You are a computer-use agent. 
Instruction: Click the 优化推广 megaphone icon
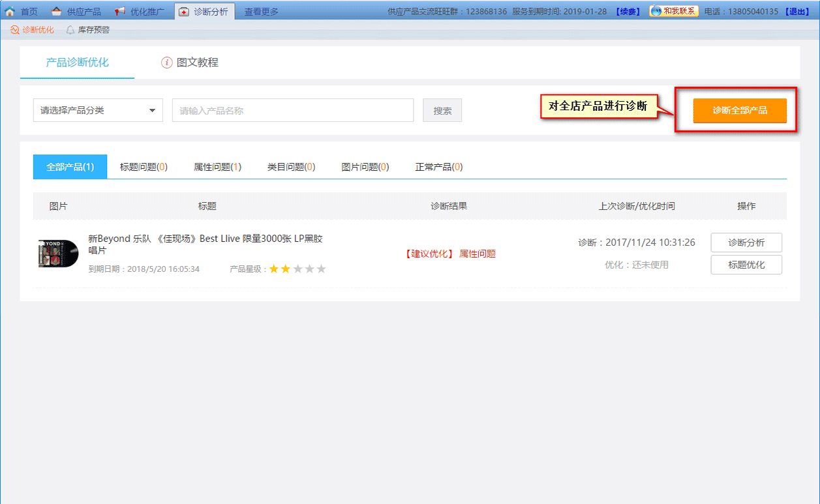(120, 11)
